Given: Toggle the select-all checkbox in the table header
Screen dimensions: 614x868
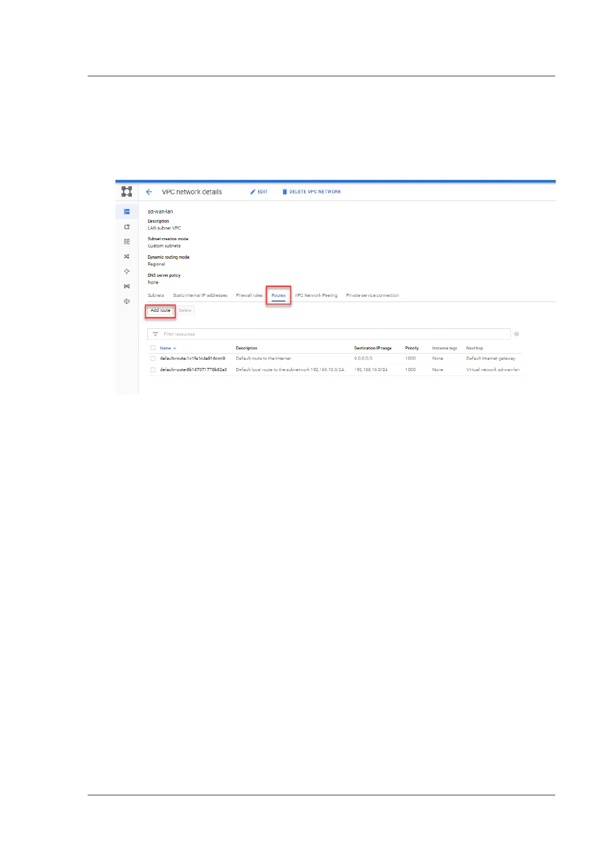Looking at the screenshot, I should tap(153, 348).
